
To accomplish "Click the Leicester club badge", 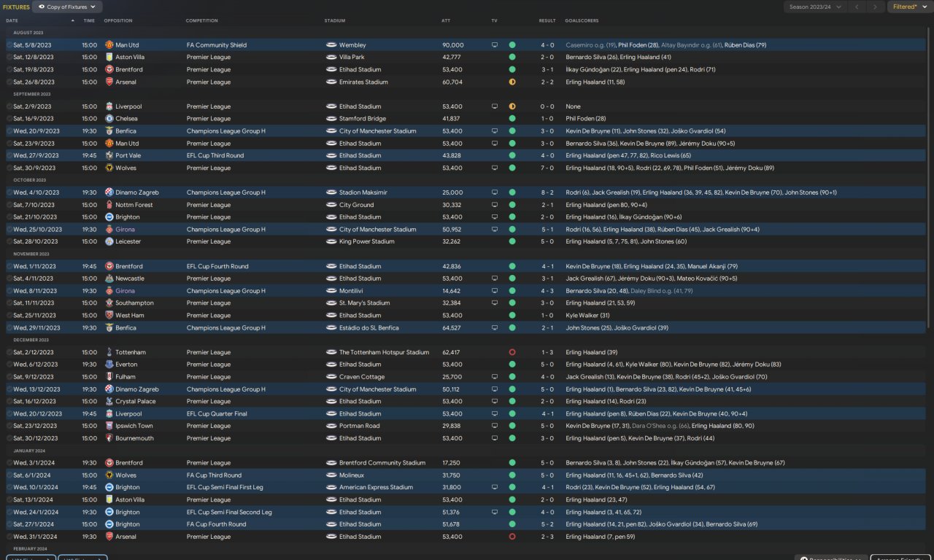I will [109, 241].
